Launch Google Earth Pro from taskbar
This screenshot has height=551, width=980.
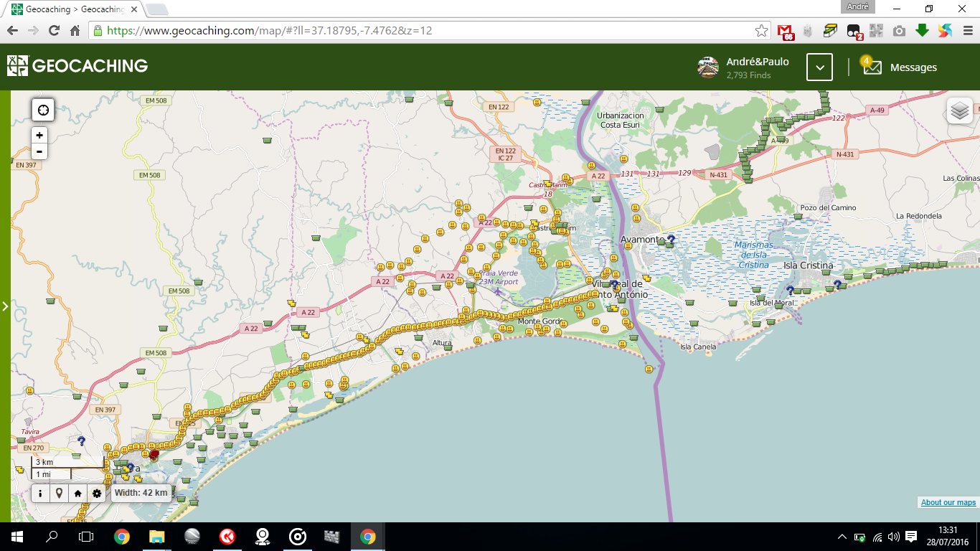pyautogui.click(x=192, y=537)
